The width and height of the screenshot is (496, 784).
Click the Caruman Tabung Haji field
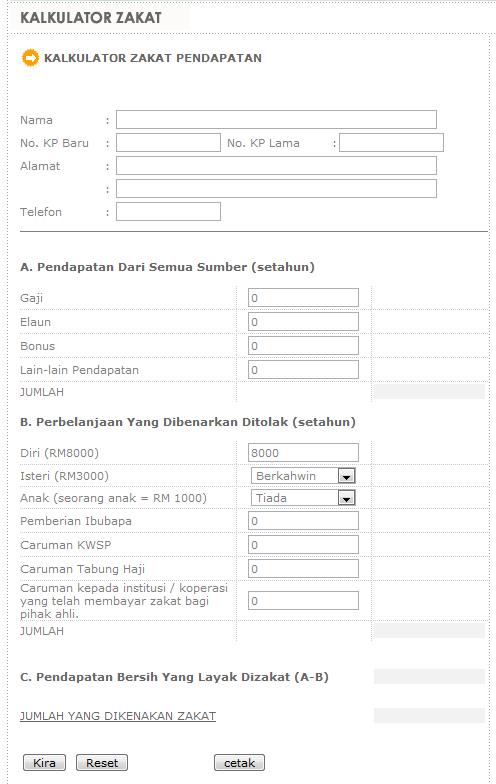tap(304, 568)
